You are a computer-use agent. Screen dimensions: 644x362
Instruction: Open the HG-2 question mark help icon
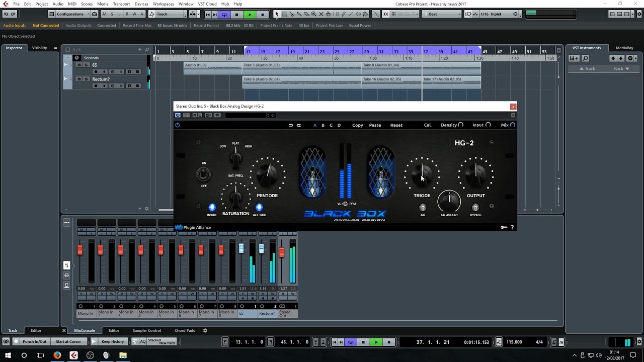point(512,227)
